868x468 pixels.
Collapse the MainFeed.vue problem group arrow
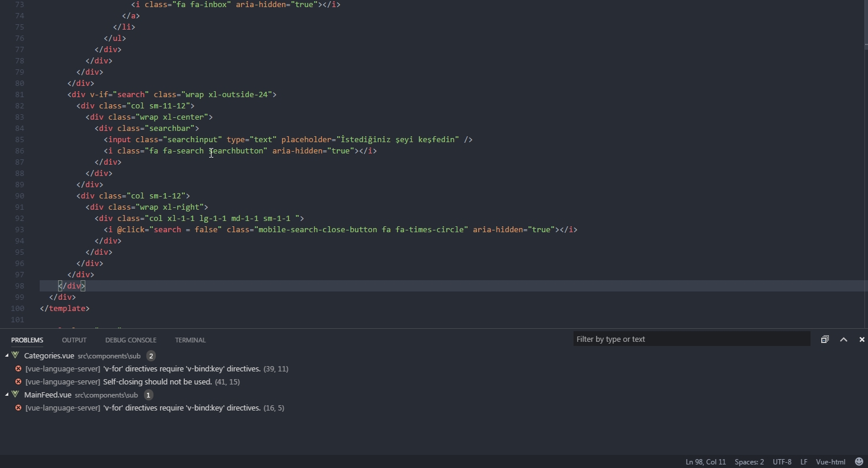point(7,395)
